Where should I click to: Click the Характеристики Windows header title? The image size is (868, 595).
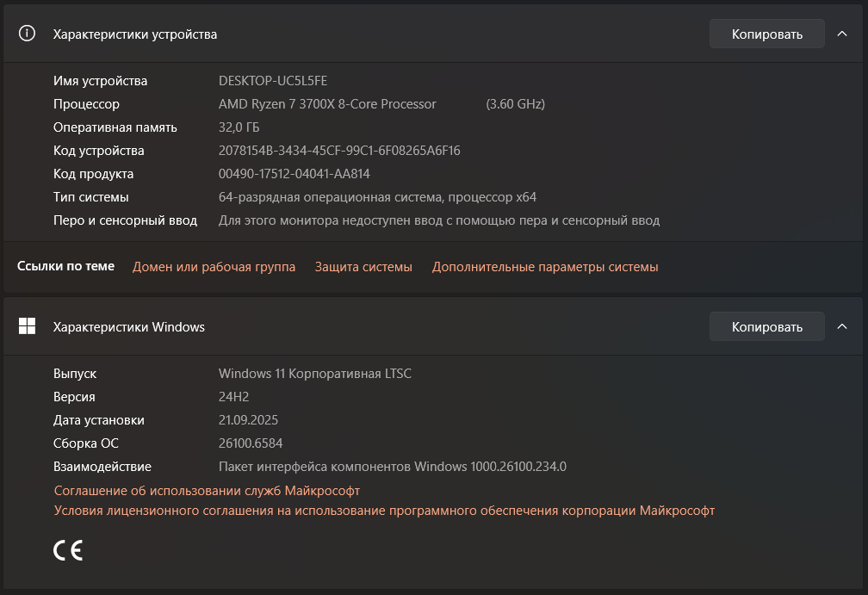(x=129, y=327)
